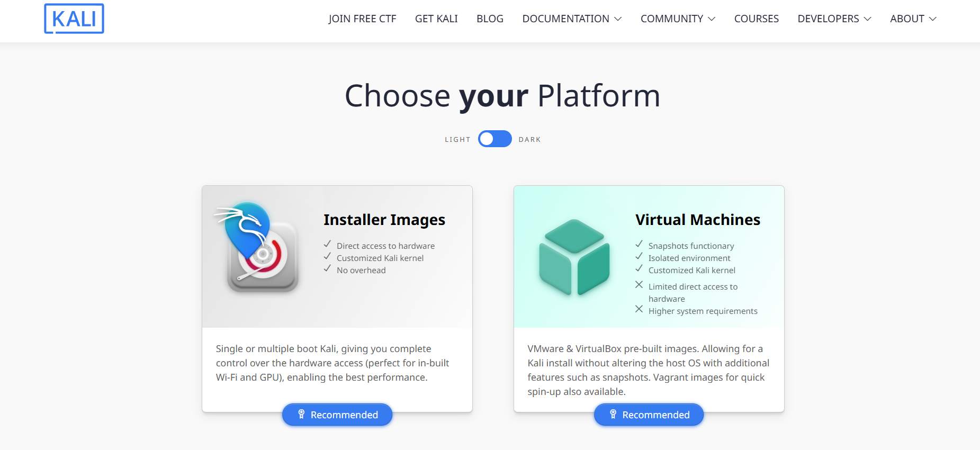Open the Community nav item
Viewport: 980px width, 450px height.
(x=678, y=19)
